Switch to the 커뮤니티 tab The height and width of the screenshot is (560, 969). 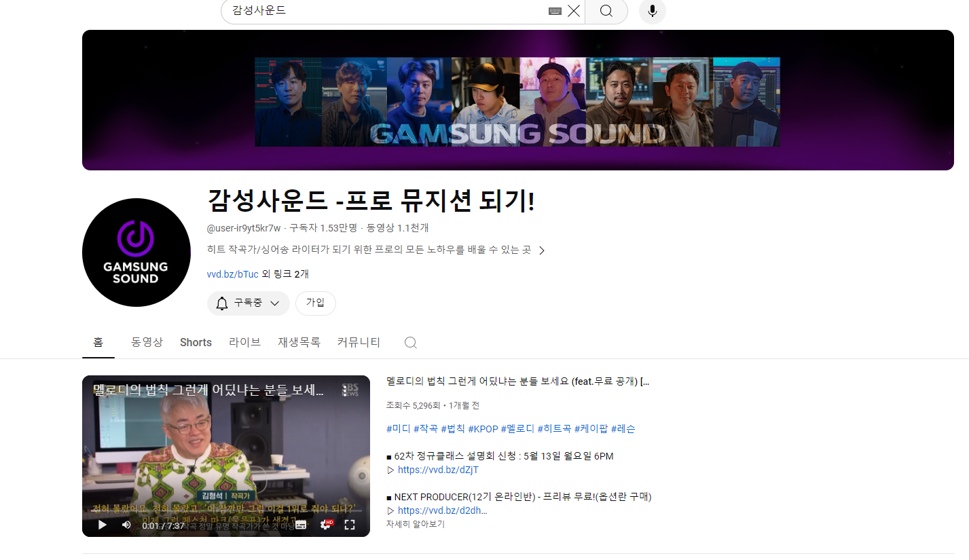tap(359, 342)
